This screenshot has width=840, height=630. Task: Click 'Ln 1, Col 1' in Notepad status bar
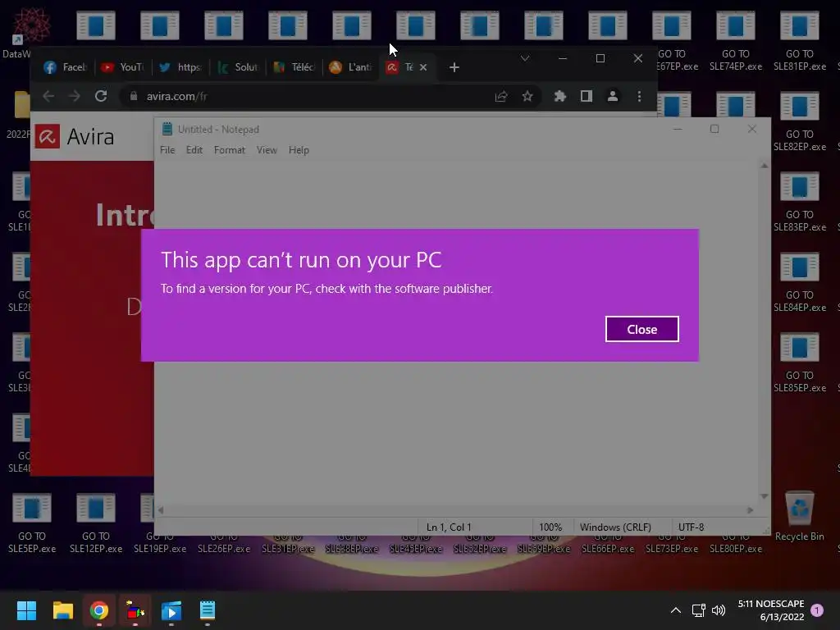coord(449,527)
